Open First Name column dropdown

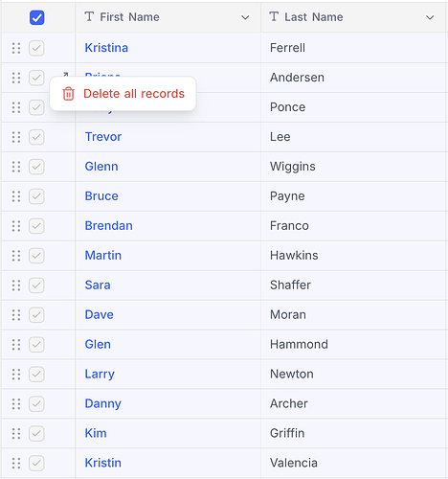tap(245, 17)
